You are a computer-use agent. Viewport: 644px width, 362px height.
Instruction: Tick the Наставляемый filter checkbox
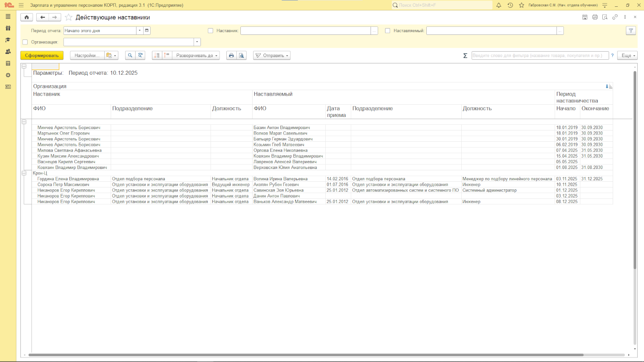pos(387,31)
